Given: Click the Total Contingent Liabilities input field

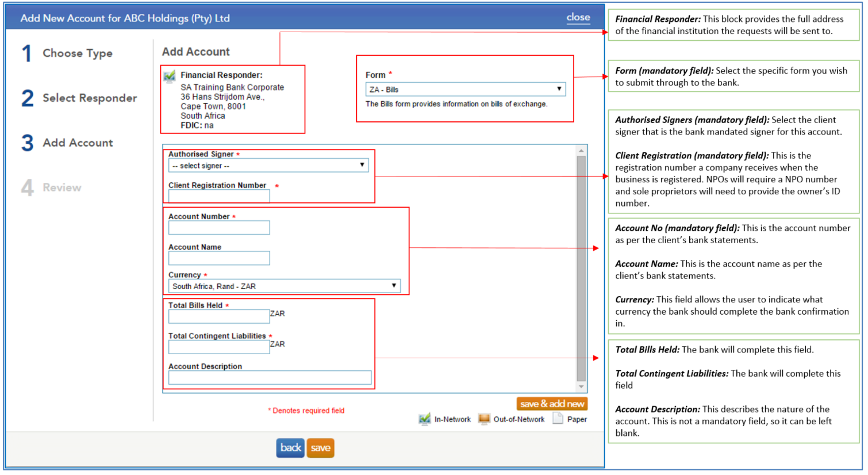Looking at the screenshot, I should click(219, 347).
